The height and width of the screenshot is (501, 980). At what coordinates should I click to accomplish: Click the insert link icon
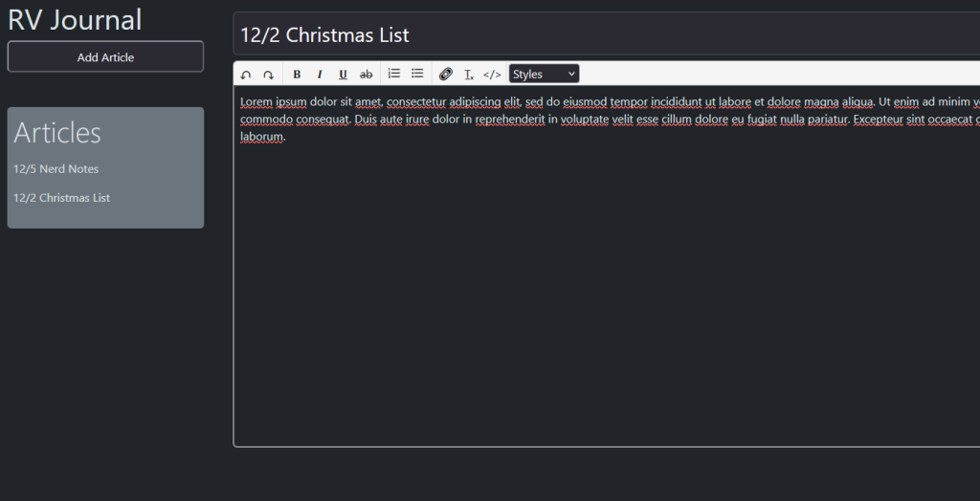pyautogui.click(x=446, y=75)
